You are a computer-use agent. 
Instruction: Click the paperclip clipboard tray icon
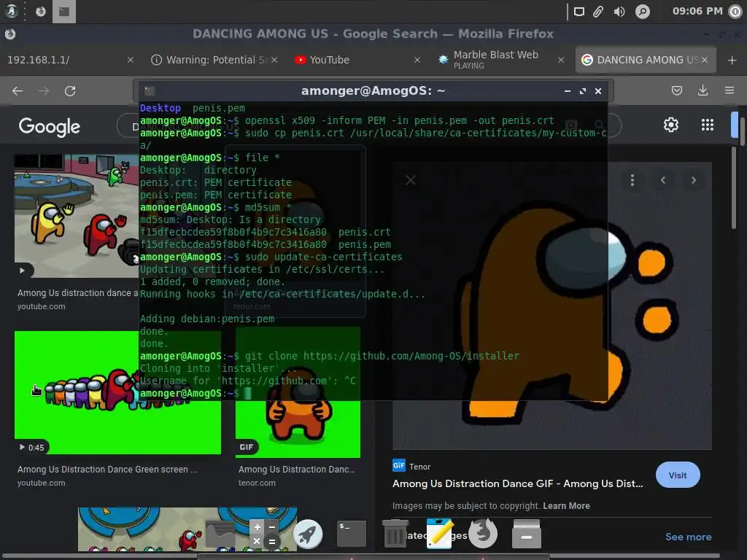(598, 12)
